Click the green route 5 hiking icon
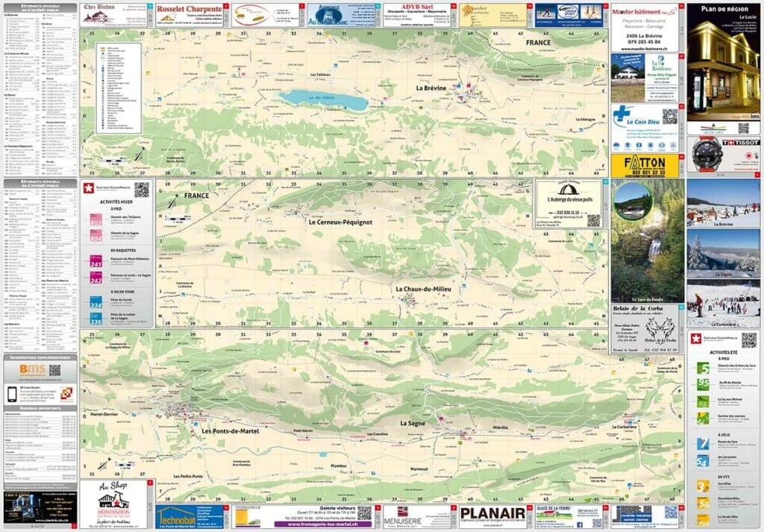 click(703, 369)
